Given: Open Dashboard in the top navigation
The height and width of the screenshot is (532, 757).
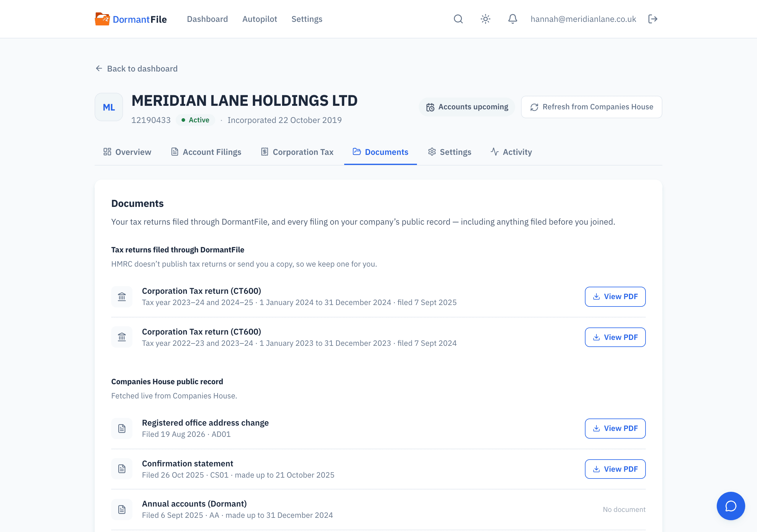Looking at the screenshot, I should (207, 19).
